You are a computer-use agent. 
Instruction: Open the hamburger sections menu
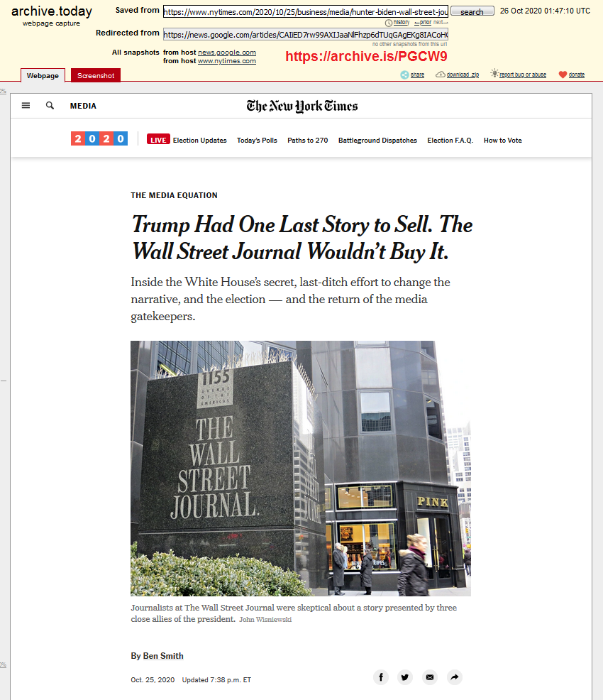(x=26, y=106)
